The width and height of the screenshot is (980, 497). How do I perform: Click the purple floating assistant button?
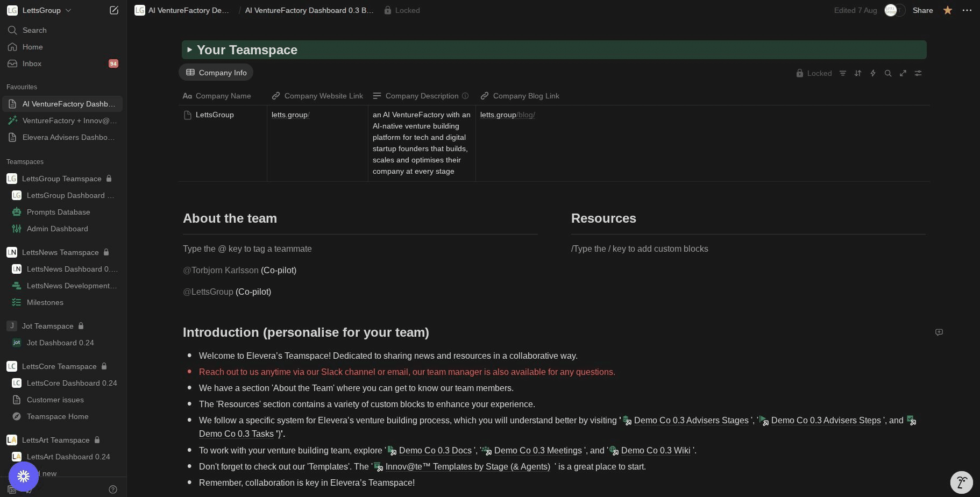23,476
